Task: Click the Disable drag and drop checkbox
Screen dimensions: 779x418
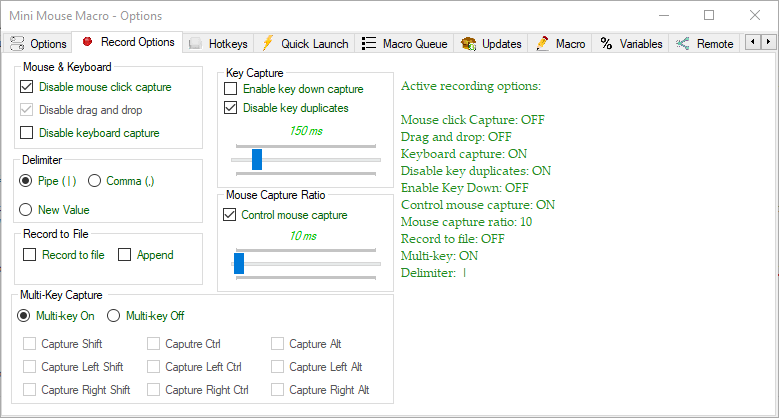Action: [26, 110]
